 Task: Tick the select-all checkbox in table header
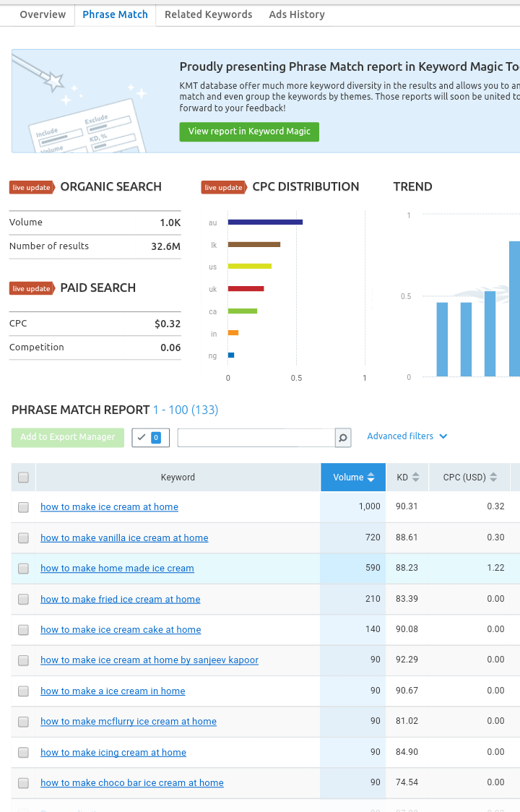coord(23,478)
